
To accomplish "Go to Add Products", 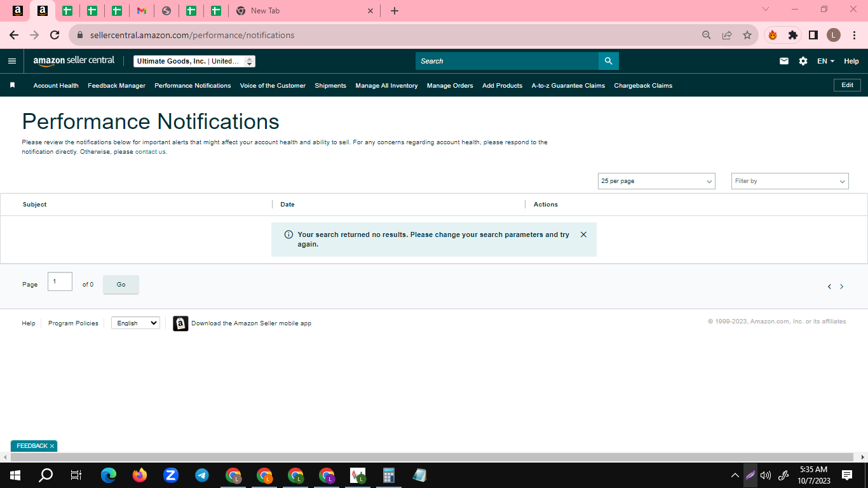I will point(502,85).
